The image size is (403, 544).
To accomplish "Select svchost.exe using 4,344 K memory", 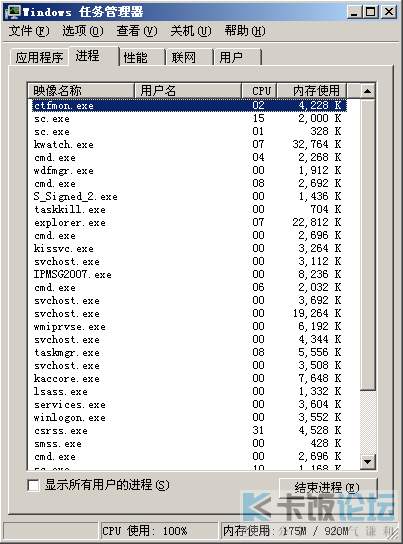I will [189, 339].
